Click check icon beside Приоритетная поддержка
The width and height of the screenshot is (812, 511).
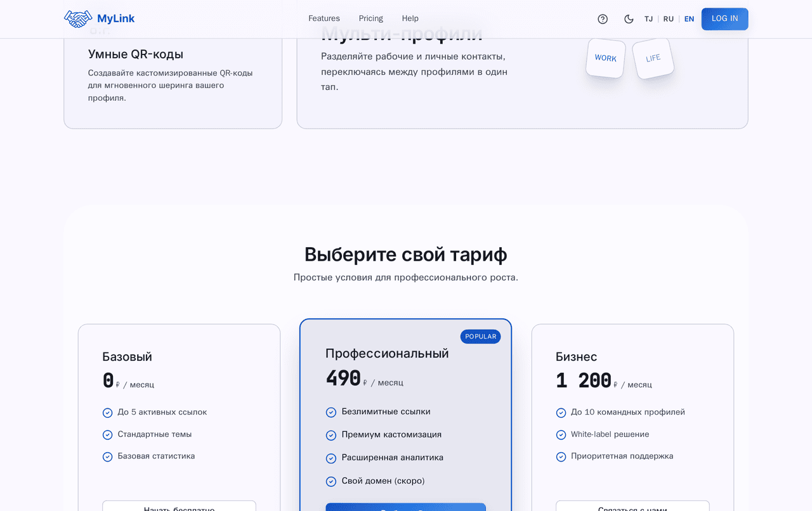pos(561,456)
